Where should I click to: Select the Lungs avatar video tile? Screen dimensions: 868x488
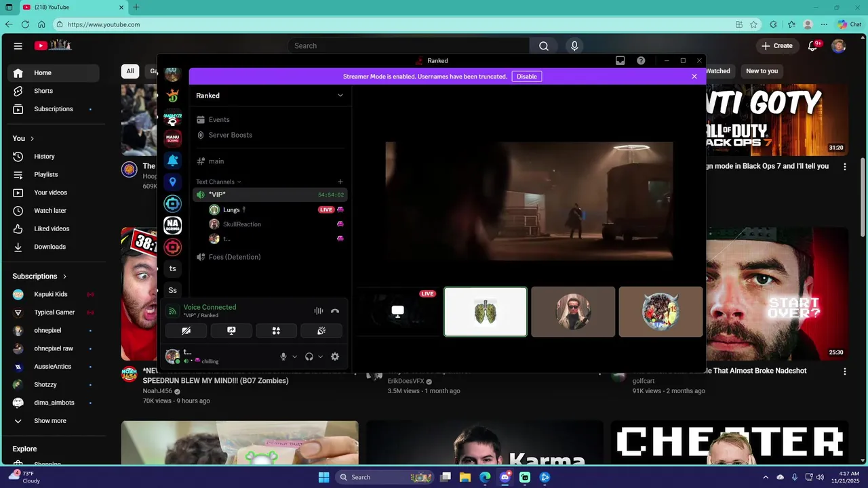point(486,312)
